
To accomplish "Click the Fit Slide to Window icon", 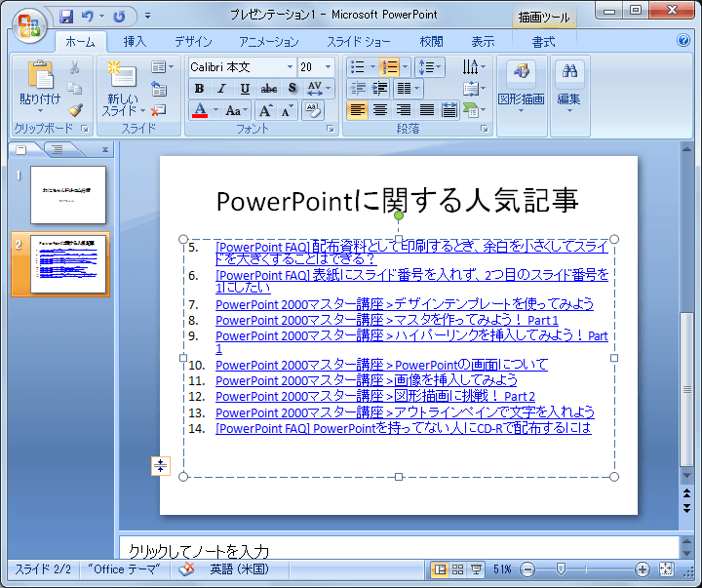I will coord(667,569).
